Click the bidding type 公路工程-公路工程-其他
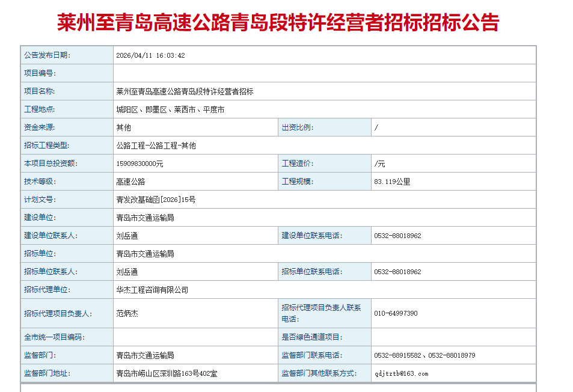 point(156,145)
